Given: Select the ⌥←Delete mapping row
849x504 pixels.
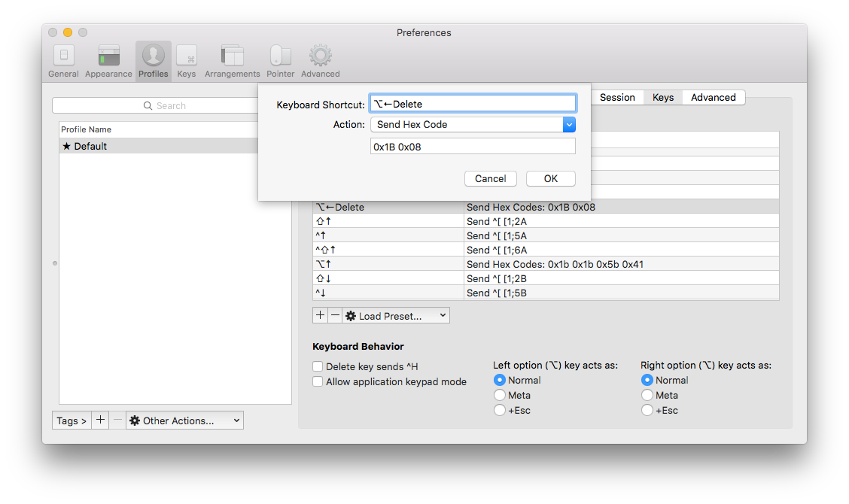Looking at the screenshot, I should (546, 207).
